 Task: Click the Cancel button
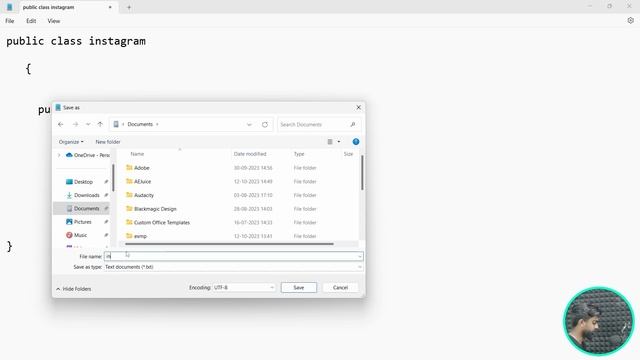340,287
